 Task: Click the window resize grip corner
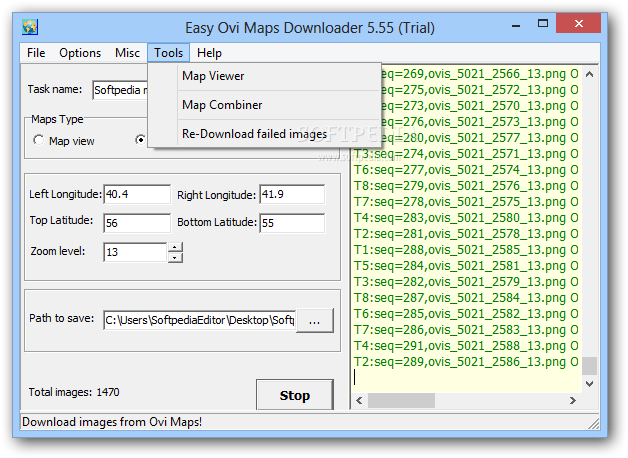[594, 424]
